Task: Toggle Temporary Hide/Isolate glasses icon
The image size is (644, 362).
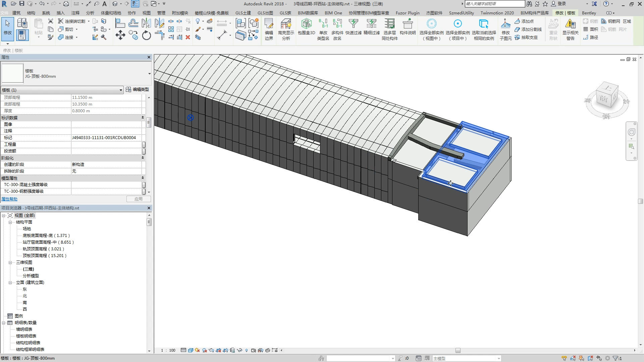Action: [x=239, y=350]
